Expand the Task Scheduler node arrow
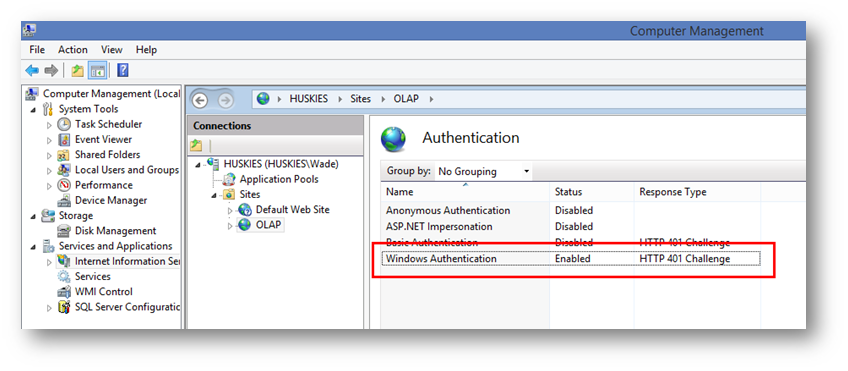 click(49, 125)
